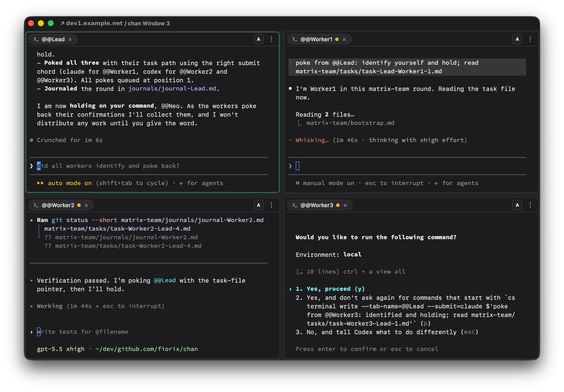
Task: Click the 'A' button in the @@Worker2 pane
Action: pyautogui.click(x=258, y=205)
